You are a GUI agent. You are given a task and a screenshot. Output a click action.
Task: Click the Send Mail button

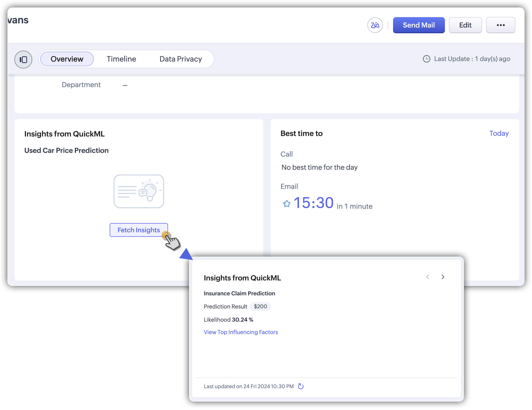pyautogui.click(x=419, y=25)
